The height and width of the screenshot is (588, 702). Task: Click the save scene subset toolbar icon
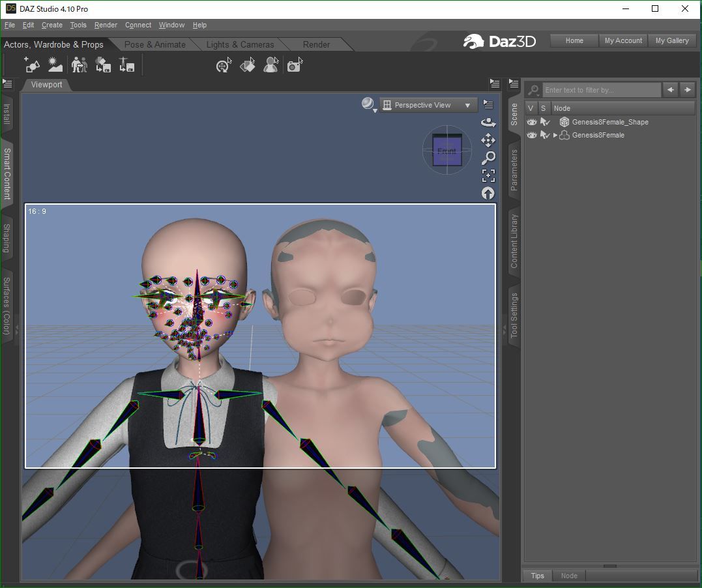tap(103, 65)
